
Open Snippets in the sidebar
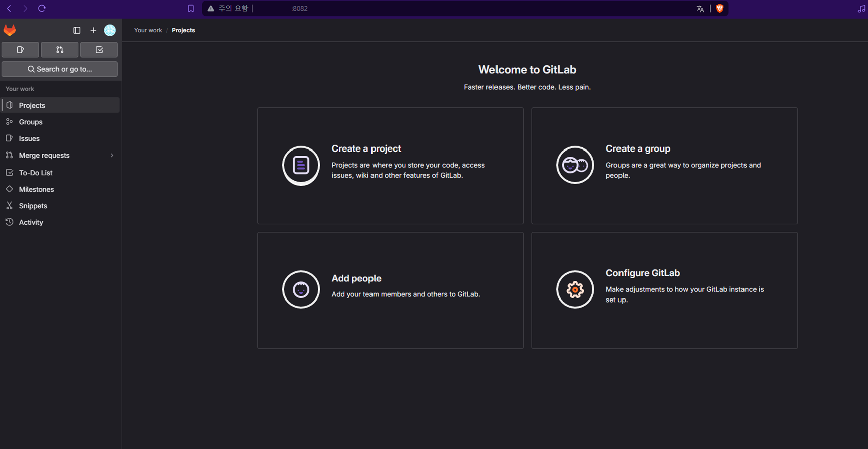coord(61,206)
